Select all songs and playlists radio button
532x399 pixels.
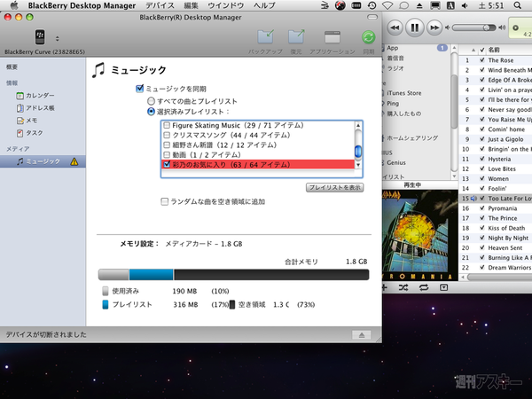point(151,101)
